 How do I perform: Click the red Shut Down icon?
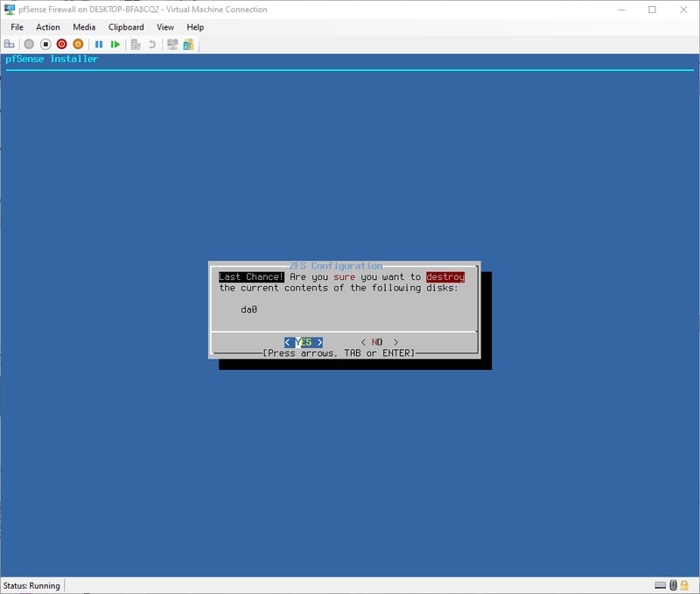coord(62,44)
